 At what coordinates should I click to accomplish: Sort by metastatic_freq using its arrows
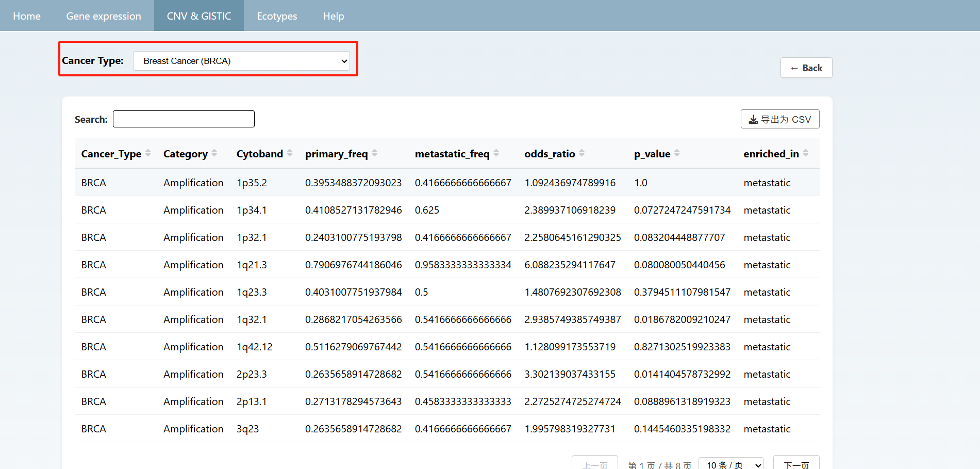pos(496,153)
